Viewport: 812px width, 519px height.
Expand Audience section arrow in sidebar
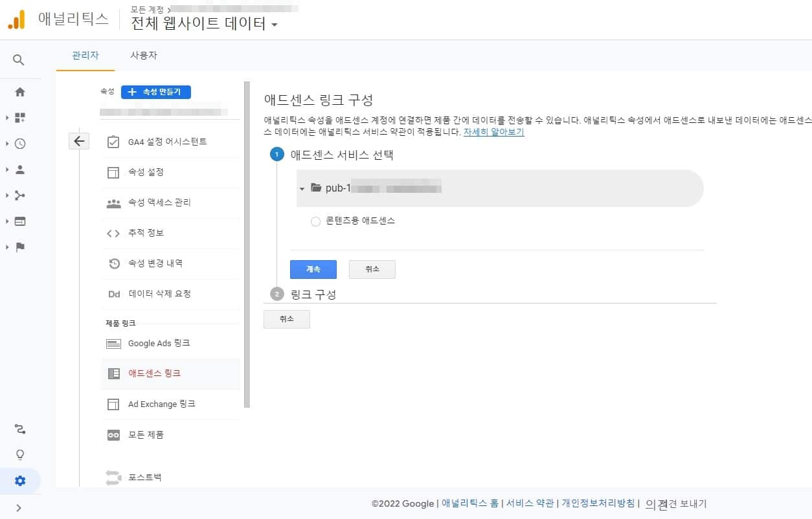(x=6, y=170)
